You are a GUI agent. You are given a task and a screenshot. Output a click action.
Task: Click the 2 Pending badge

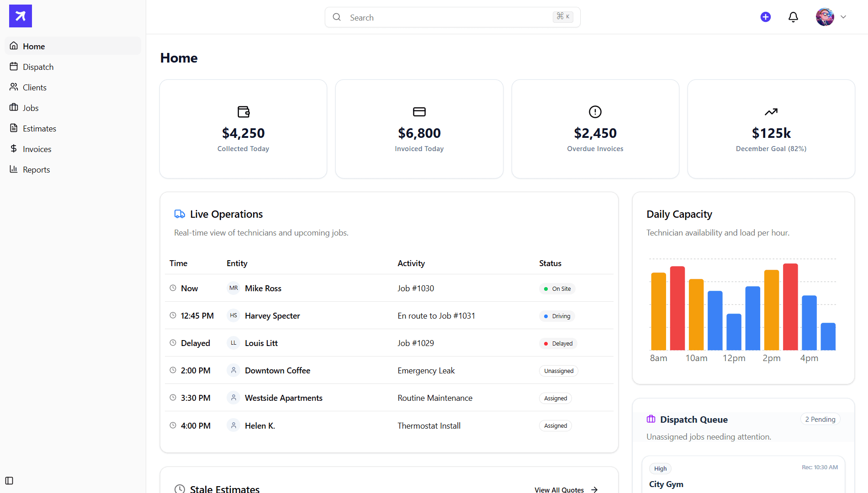coord(820,420)
